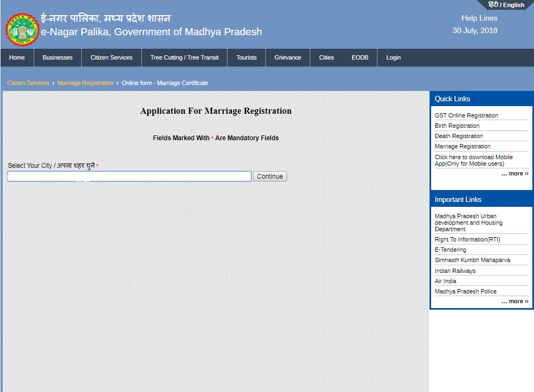
Task: Follow the Citizen Services breadcrumb link
Action: [x=28, y=83]
